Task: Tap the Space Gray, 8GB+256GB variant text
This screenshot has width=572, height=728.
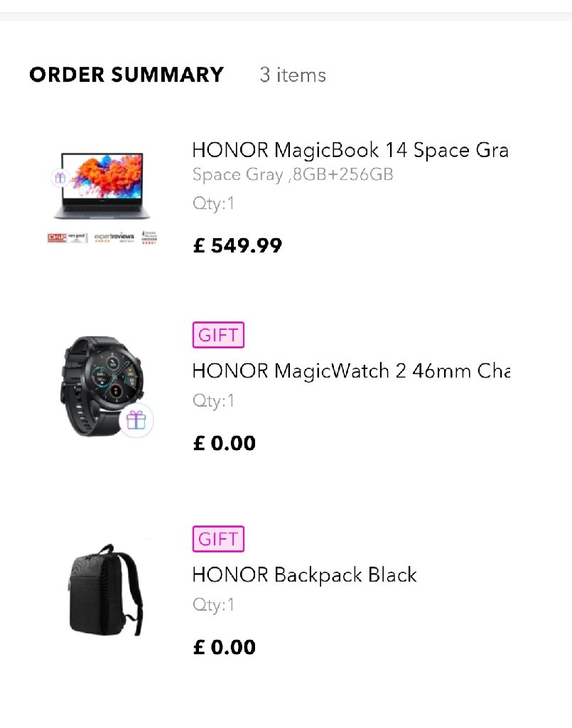Action: pos(293,175)
